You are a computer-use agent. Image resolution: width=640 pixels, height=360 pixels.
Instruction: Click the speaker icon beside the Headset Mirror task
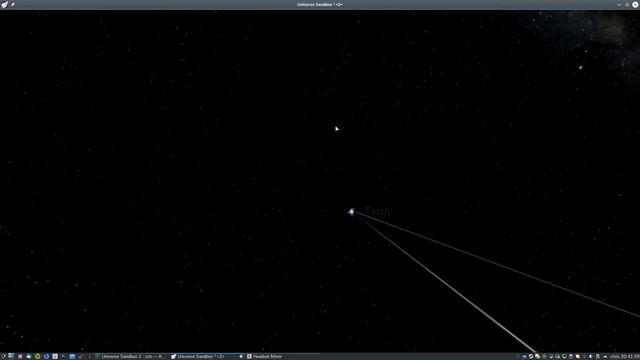tap(241, 356)
